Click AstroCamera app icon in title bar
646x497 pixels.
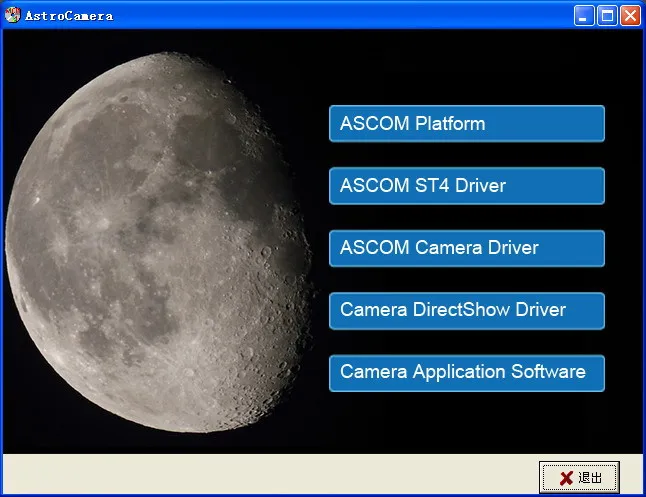pos(13,15)
